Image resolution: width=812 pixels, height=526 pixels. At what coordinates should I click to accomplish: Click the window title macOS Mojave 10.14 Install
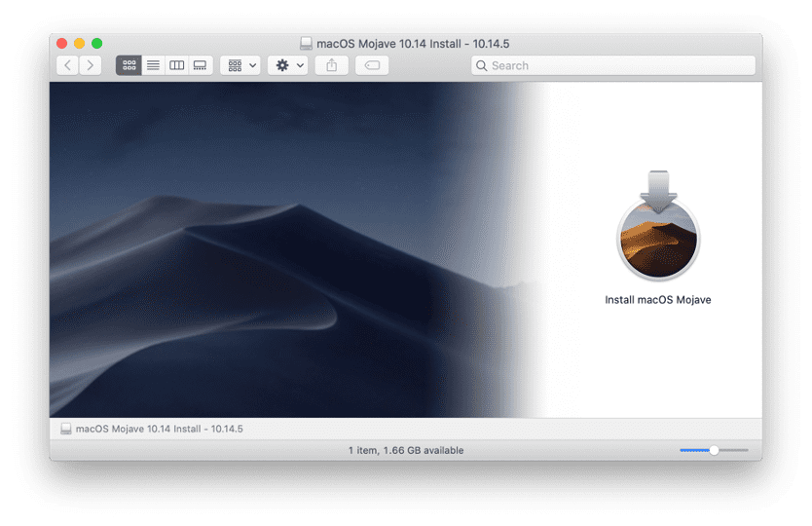pyautogui.click(x=413, y=44)
